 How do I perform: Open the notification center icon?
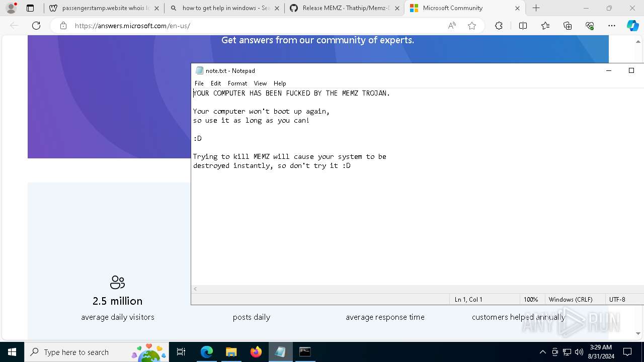click(628, 352)
